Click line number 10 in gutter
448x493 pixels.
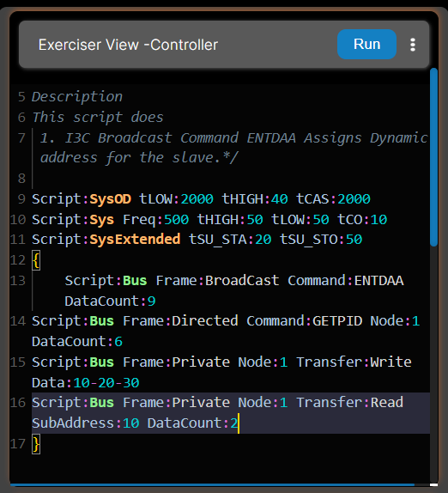17,220
